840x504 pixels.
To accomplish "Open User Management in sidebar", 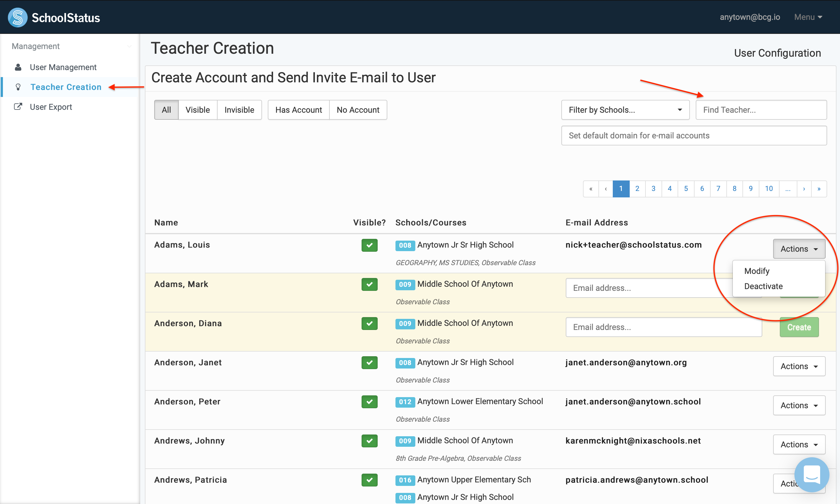I will click(x=63, y=67).
